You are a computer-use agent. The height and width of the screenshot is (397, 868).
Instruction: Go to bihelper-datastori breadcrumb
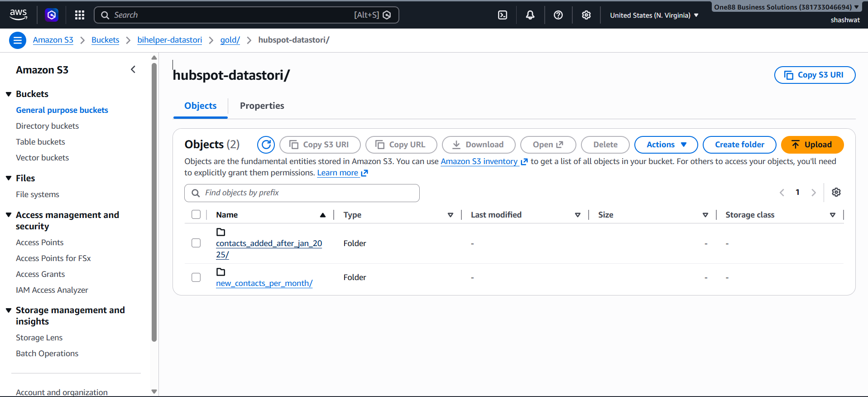tap(170, 40)
